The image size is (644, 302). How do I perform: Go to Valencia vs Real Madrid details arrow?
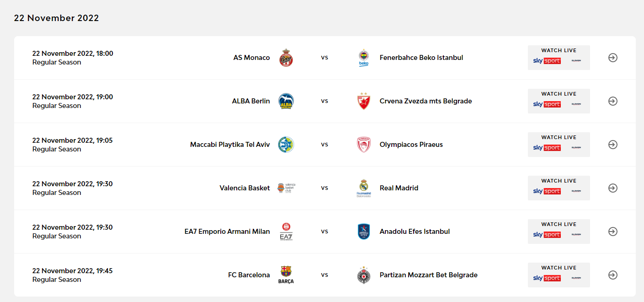(x=613, y=188)
